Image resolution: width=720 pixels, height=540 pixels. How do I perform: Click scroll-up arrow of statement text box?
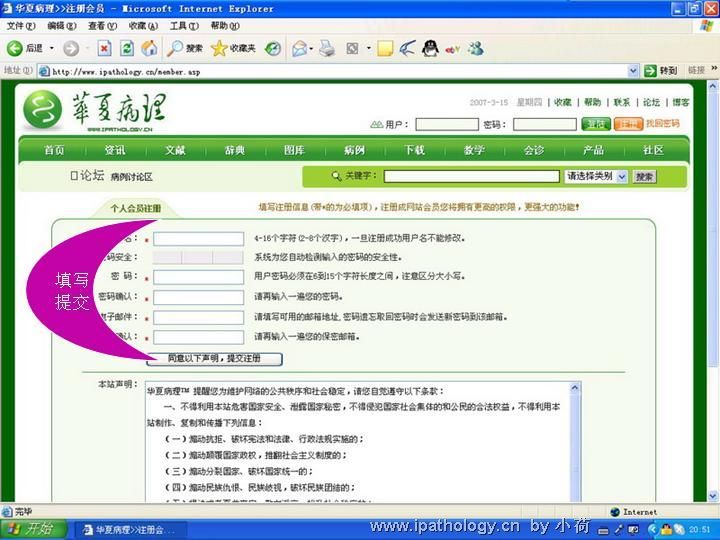(x=574, y=388)
